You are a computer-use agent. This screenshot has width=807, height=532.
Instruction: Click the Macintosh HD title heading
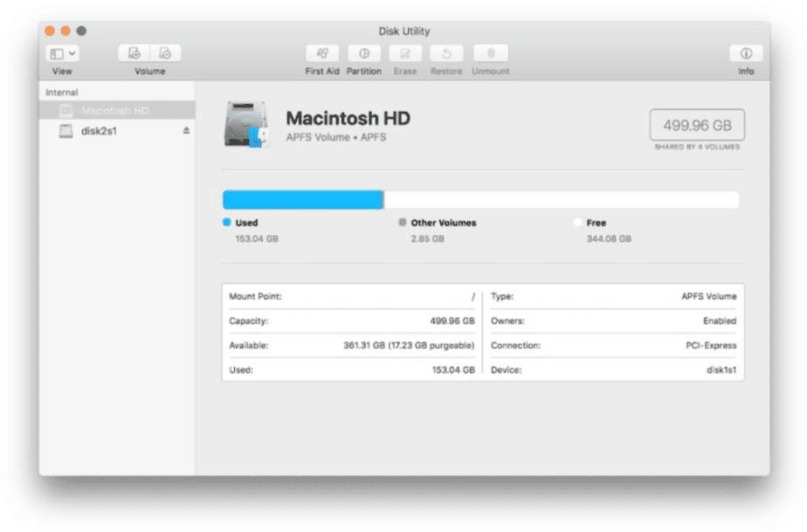click(x=348, y=118)
